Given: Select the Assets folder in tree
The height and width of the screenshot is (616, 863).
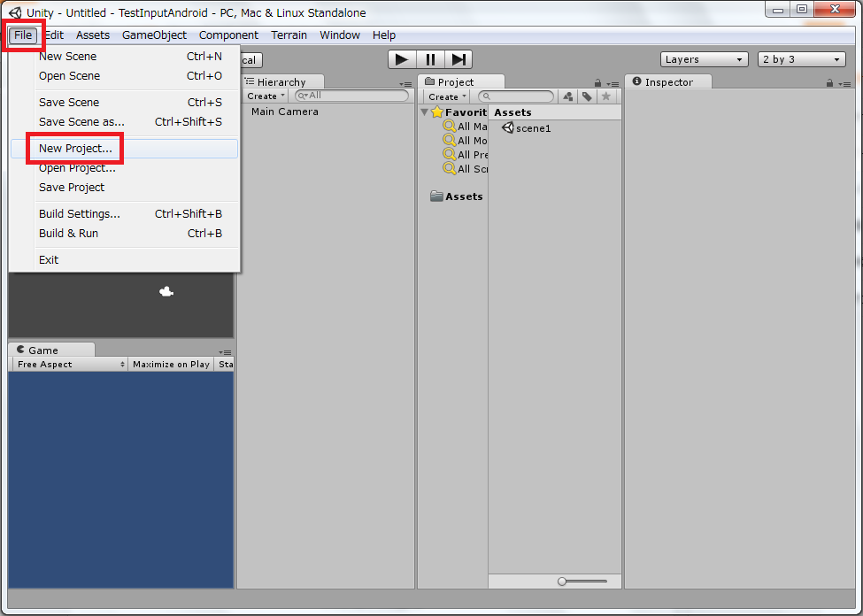Looking at the screenshot, I should [456, 196].
